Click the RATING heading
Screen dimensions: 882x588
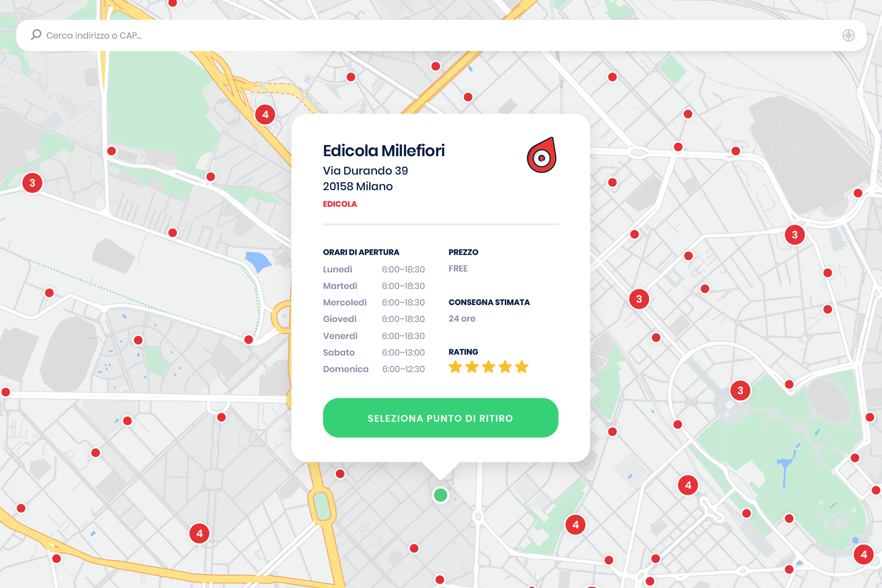(463, 352)
